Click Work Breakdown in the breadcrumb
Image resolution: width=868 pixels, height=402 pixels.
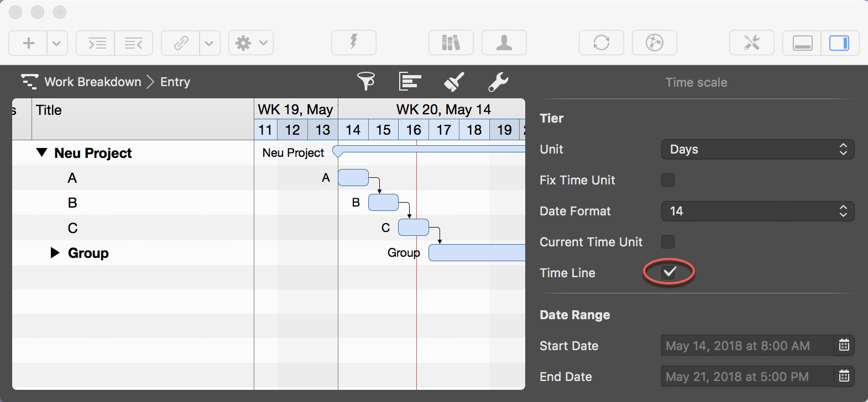(x=93, y=82)
